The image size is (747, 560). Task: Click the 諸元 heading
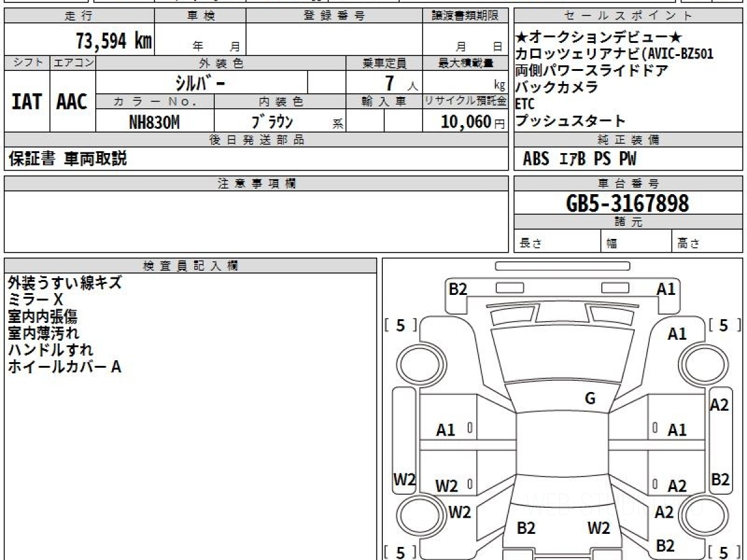point(629,222)
